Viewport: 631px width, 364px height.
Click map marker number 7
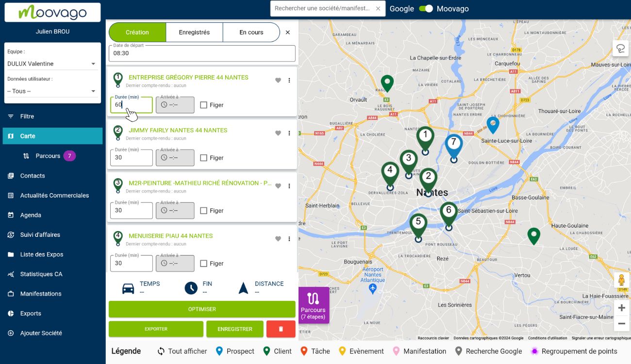click(x=453, y=148)
